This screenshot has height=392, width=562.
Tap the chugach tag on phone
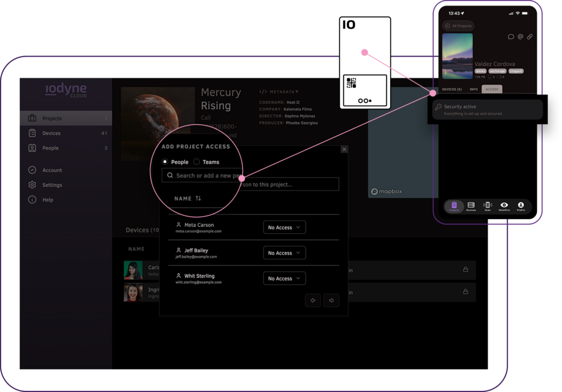tap(516, 71)
